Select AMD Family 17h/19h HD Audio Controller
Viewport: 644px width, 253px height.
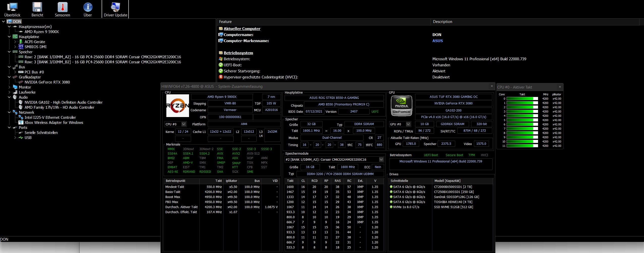59,107
